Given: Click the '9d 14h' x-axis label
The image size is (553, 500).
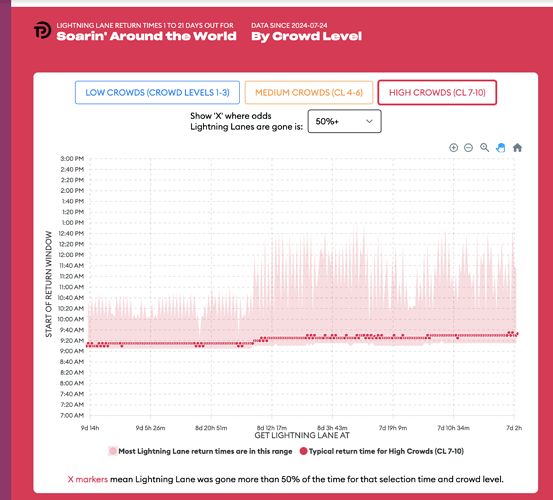Looking at the screenshot, I should coord(90,428).
